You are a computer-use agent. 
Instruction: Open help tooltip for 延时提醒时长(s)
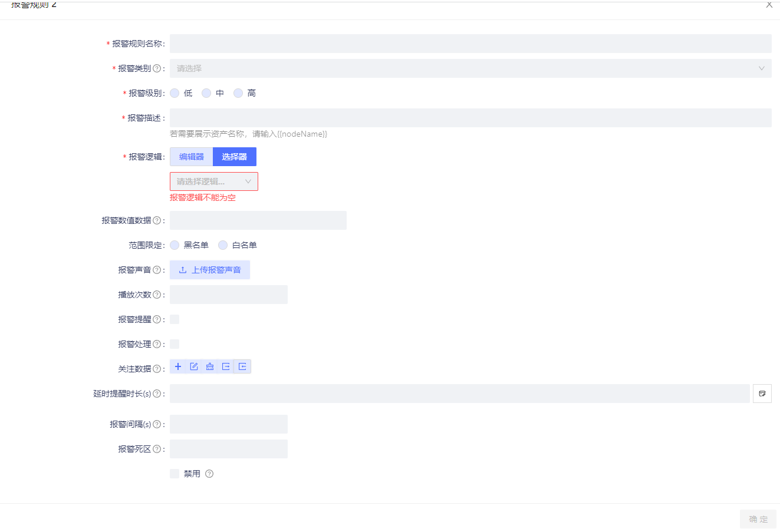click(157, 394)
